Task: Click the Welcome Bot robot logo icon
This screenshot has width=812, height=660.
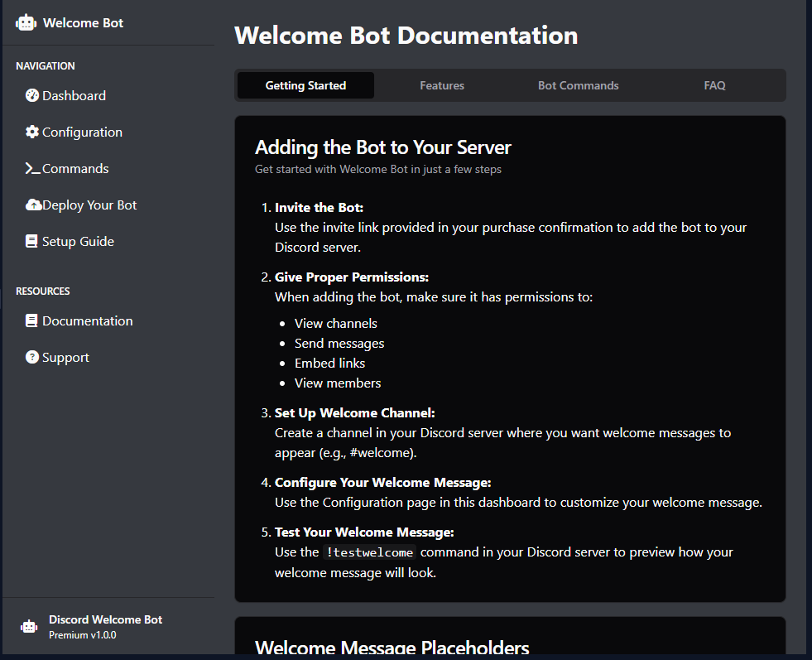Action: [26, 23]
